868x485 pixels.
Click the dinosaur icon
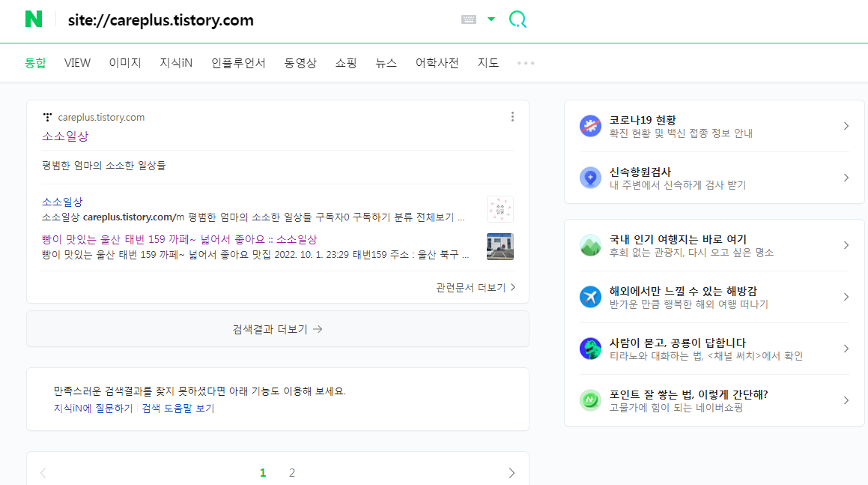pyautogui.click(x=590, y=349)
